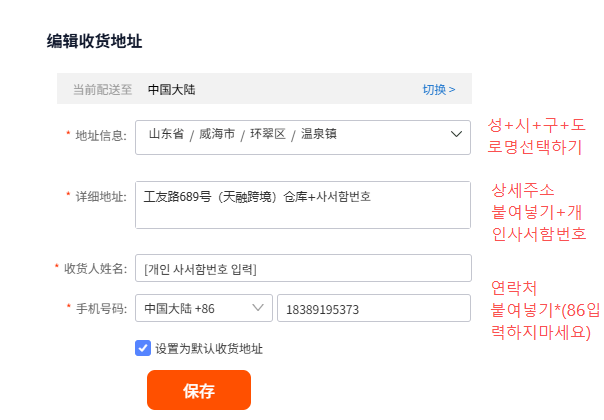Open the 中国大陆 +86 country code dropdown

(204, 308)
